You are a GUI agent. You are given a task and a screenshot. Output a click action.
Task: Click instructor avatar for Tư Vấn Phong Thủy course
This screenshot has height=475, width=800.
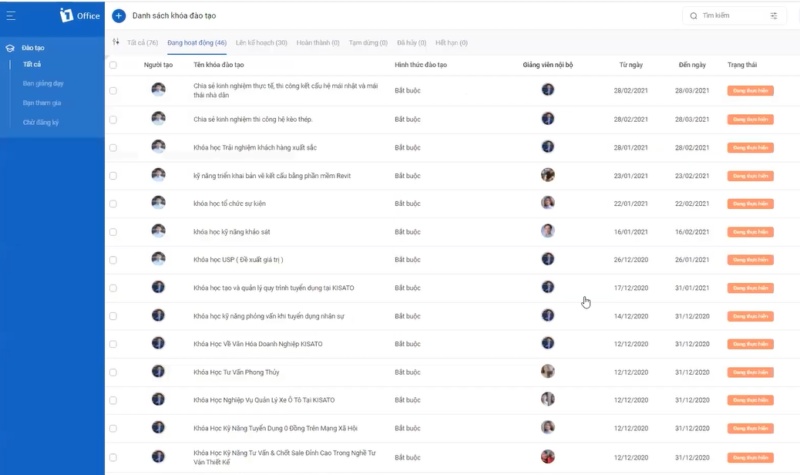coord(547,371)
